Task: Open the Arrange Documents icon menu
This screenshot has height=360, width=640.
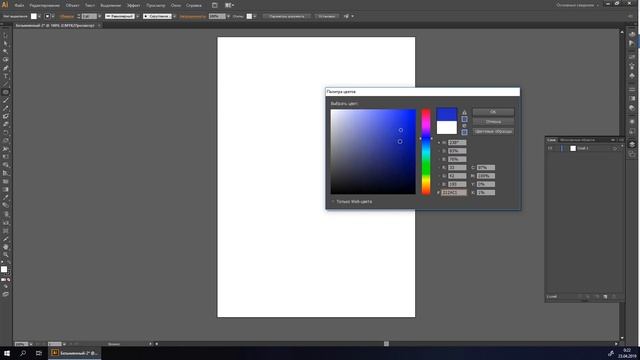Action: [x=229, y=5]
